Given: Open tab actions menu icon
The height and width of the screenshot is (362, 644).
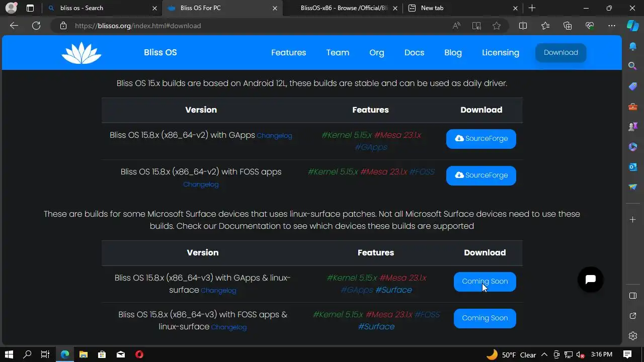Looking at the screenshot, I should click(30, 8).
